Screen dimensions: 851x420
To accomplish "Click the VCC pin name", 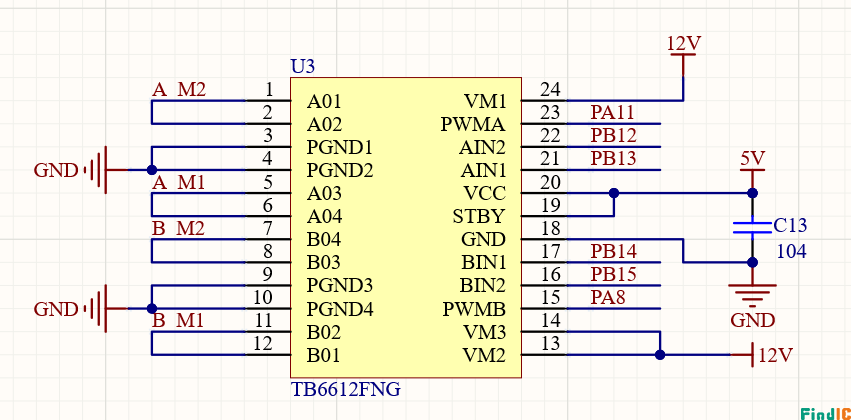I will coord(485,194).
